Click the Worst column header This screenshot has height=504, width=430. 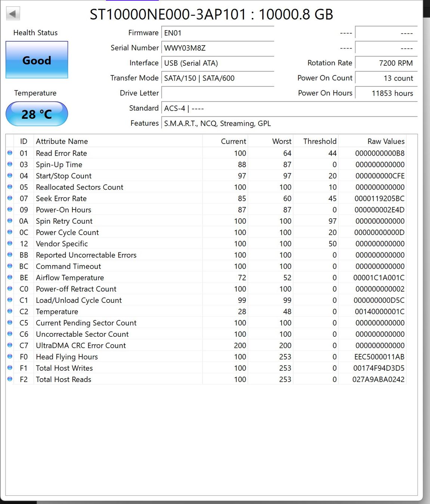[270, 141]
